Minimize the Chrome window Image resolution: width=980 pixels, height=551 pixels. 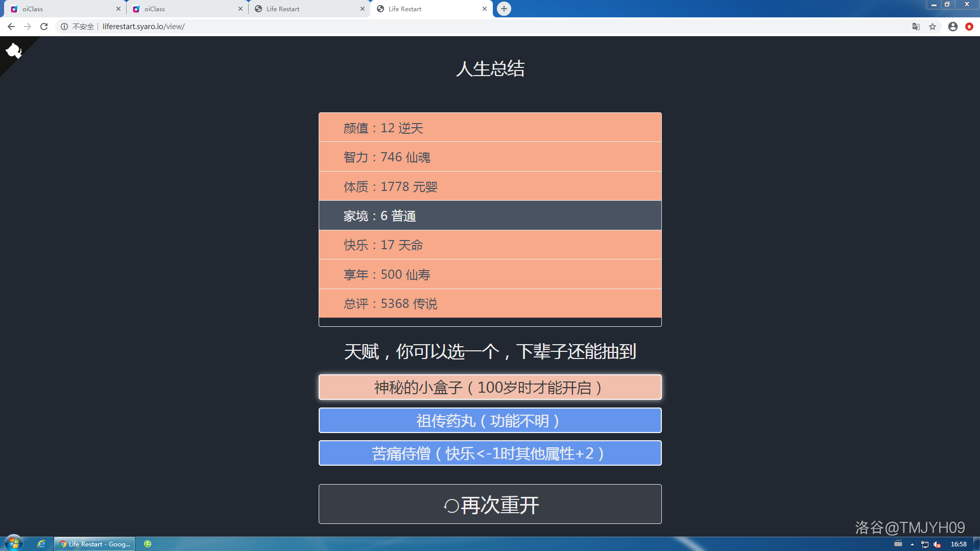click(934, 4)
